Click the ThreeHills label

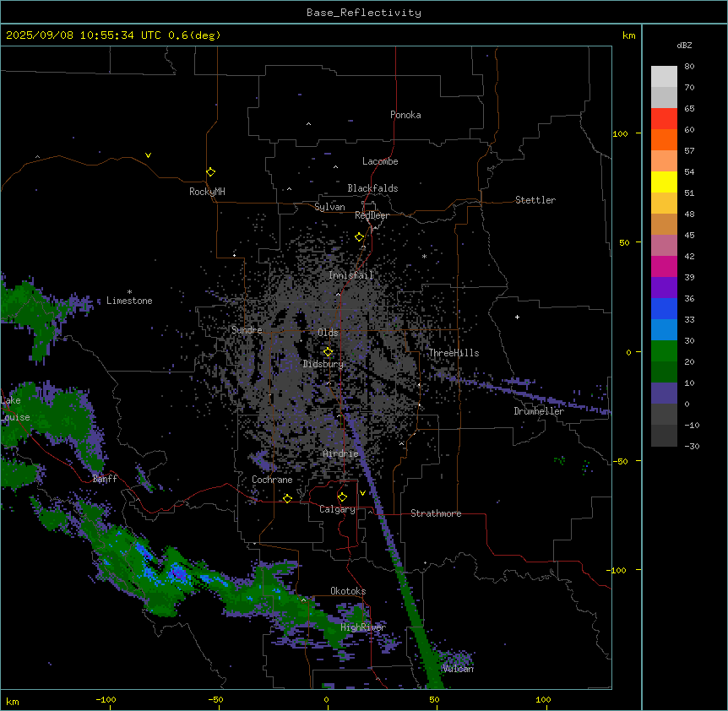(x=454, y=353)
